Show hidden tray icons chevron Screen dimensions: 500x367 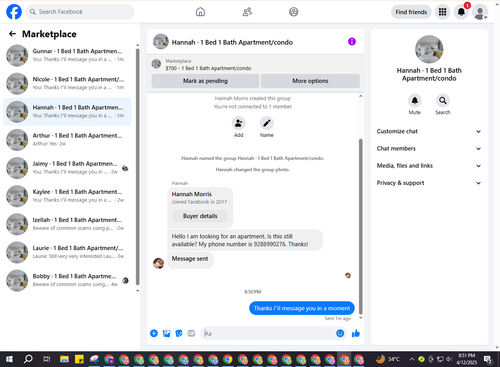(412, 359)
